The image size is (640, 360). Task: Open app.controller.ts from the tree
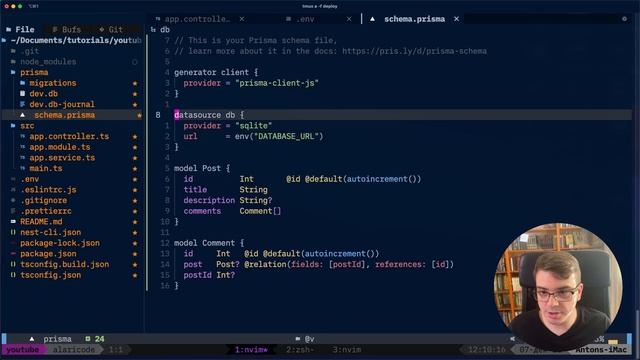click(x=69, y=136)
